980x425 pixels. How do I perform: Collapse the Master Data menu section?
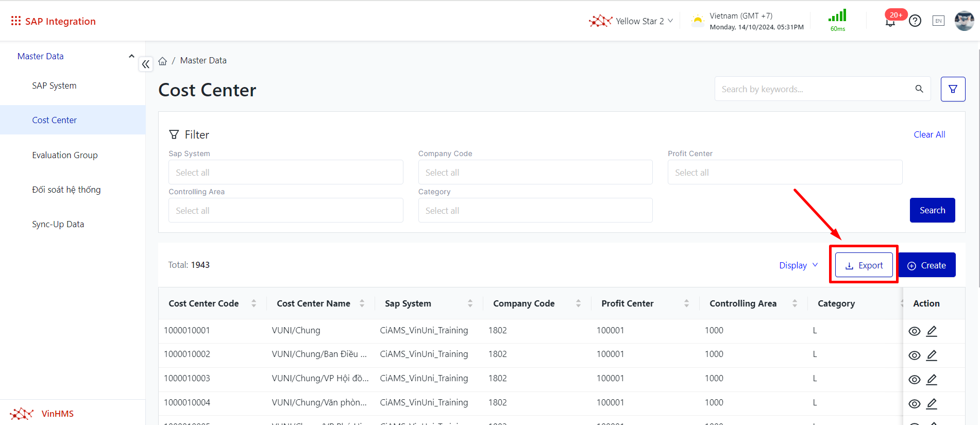coord(131,56)
